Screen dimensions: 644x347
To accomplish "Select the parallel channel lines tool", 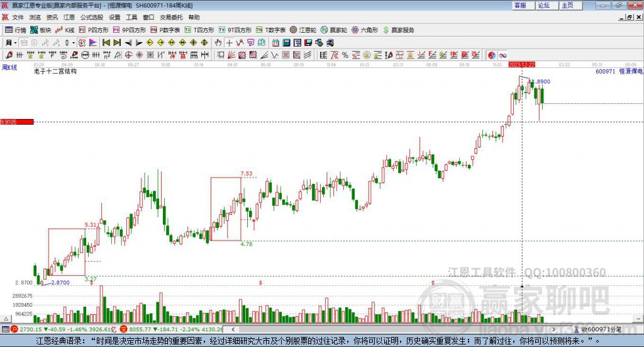I will pyautogui.click(x=308, y=55).
